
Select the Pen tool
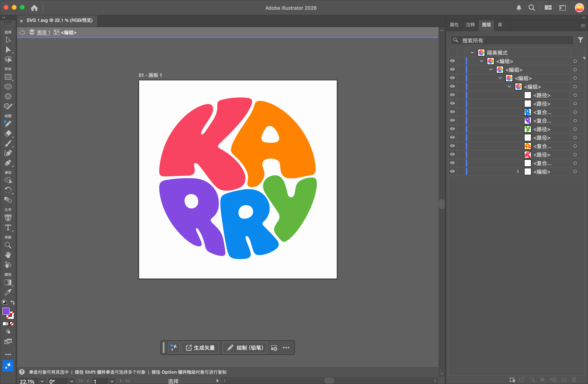tap(8, 163)
